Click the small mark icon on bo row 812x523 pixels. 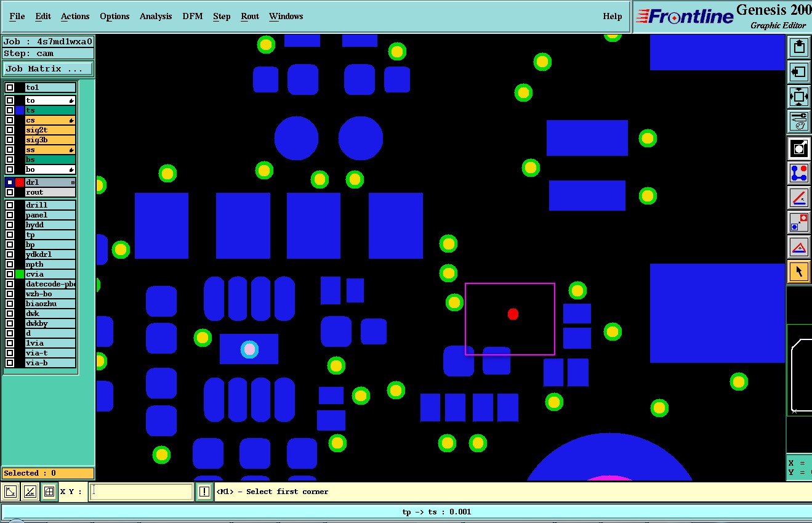point(71,169)
